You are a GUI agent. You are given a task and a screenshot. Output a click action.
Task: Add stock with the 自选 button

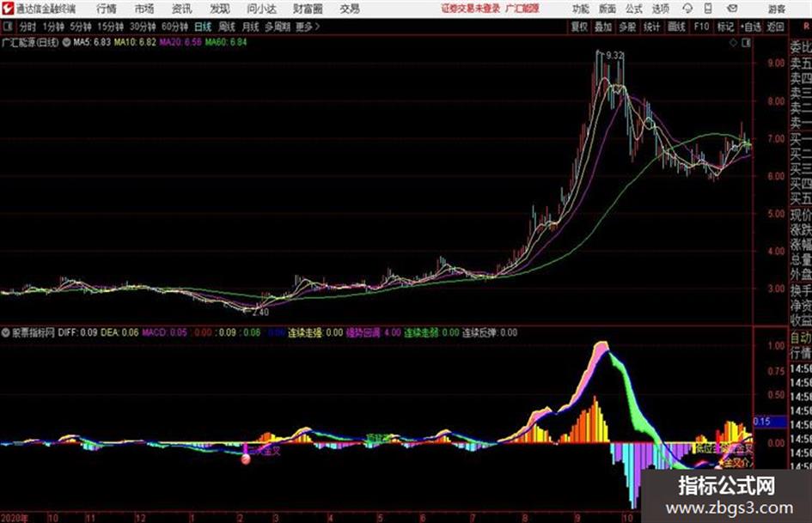tap(751, 27)
